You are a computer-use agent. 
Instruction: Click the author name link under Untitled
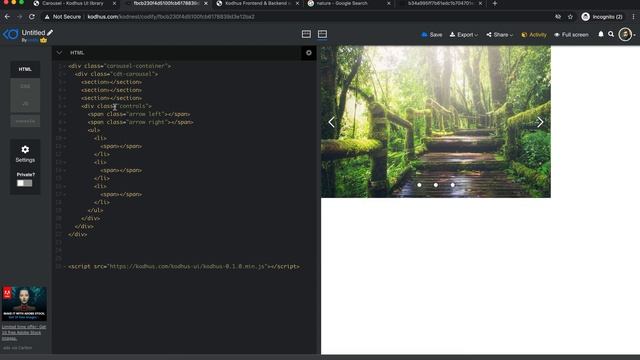coord(33,40)
